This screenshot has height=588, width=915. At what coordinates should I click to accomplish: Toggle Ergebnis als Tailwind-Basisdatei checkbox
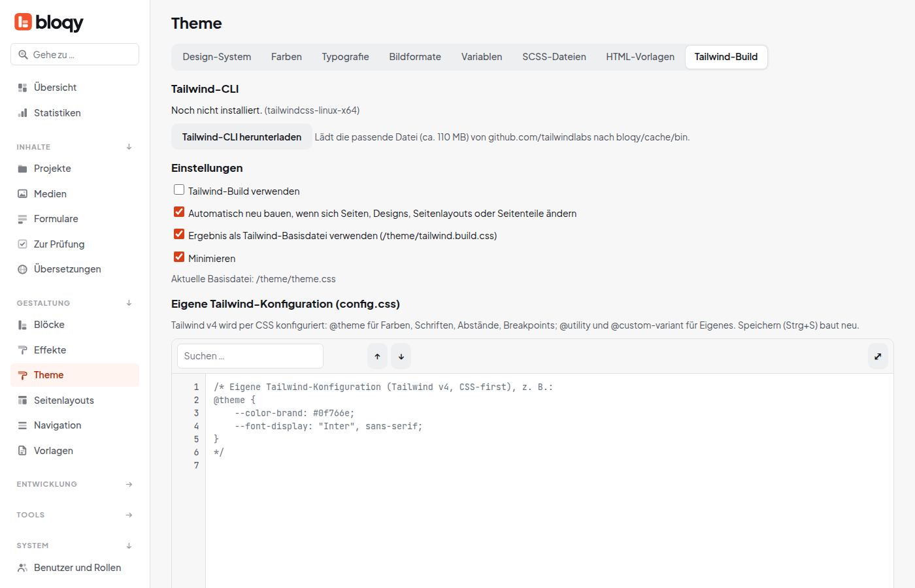[x=179, y=234]
